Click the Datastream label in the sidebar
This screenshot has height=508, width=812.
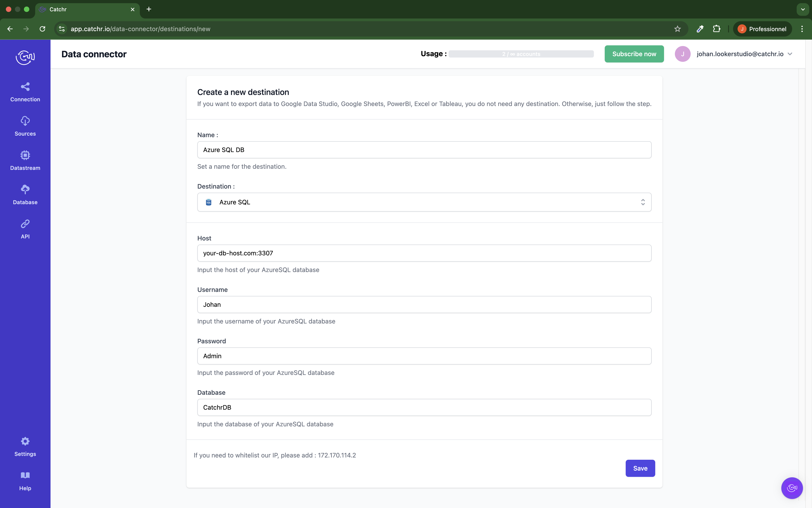[25, 168]
